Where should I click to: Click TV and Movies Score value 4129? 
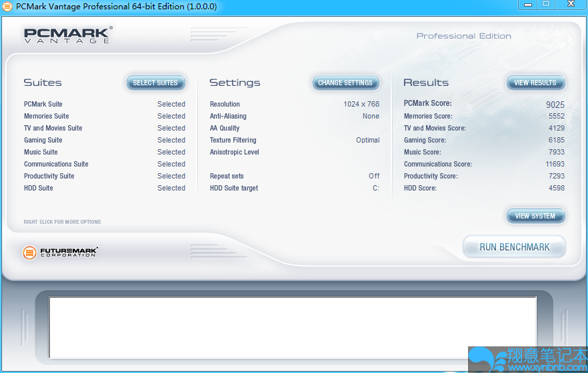557,128
